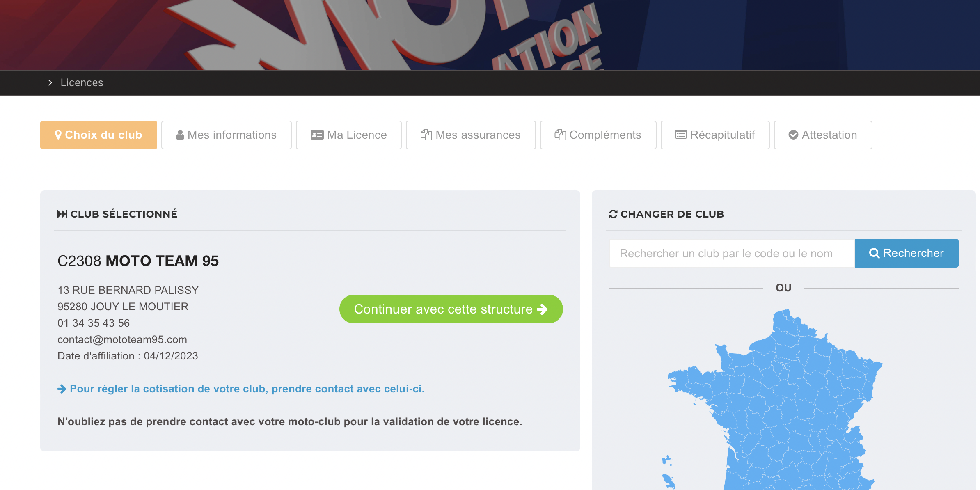The height and width of the screenshot is (490, 980).
Task: Open the club cotisation contact link
Action: point(247,389)
